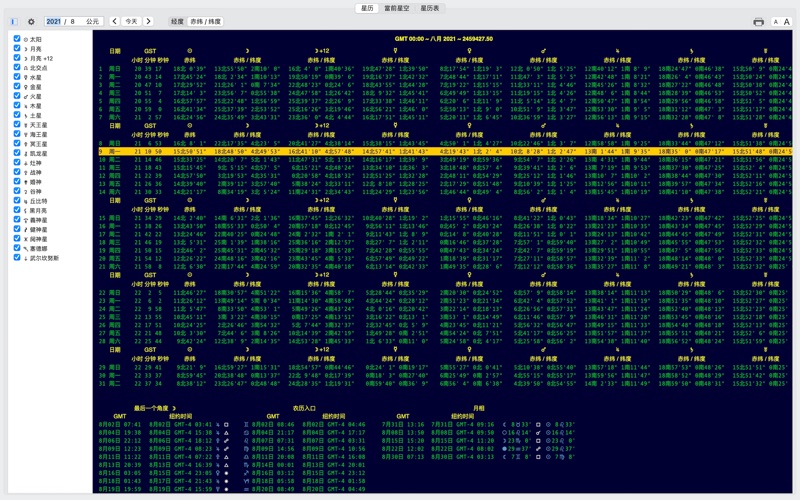Click the 今天 button
This screenshot has height=500, width=800.
(x=132, y=21)
